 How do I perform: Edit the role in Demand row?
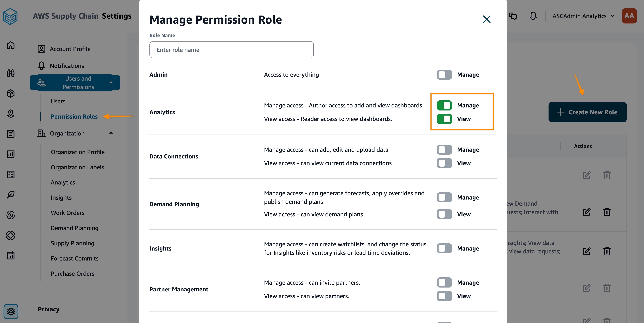pos(586,212)
